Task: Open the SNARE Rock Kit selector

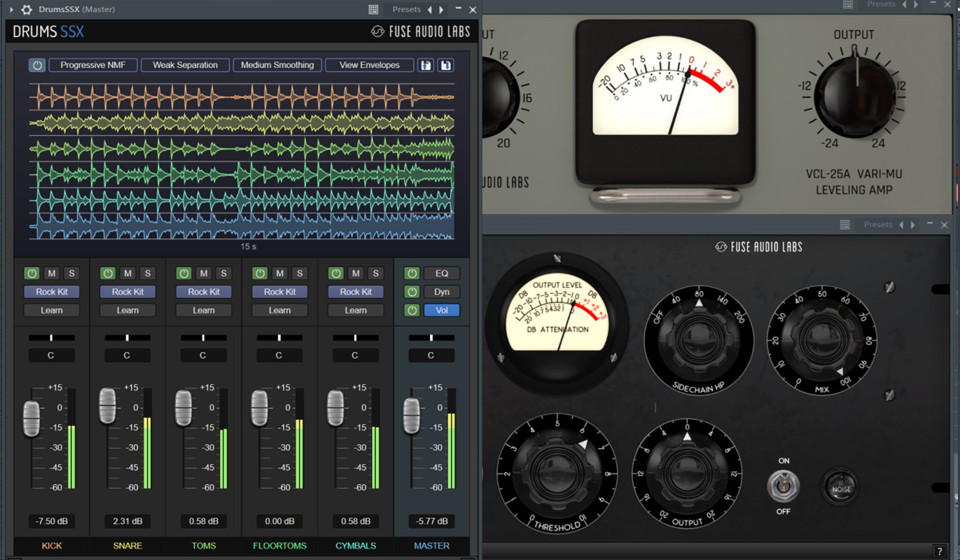Action: click(127, 292)
